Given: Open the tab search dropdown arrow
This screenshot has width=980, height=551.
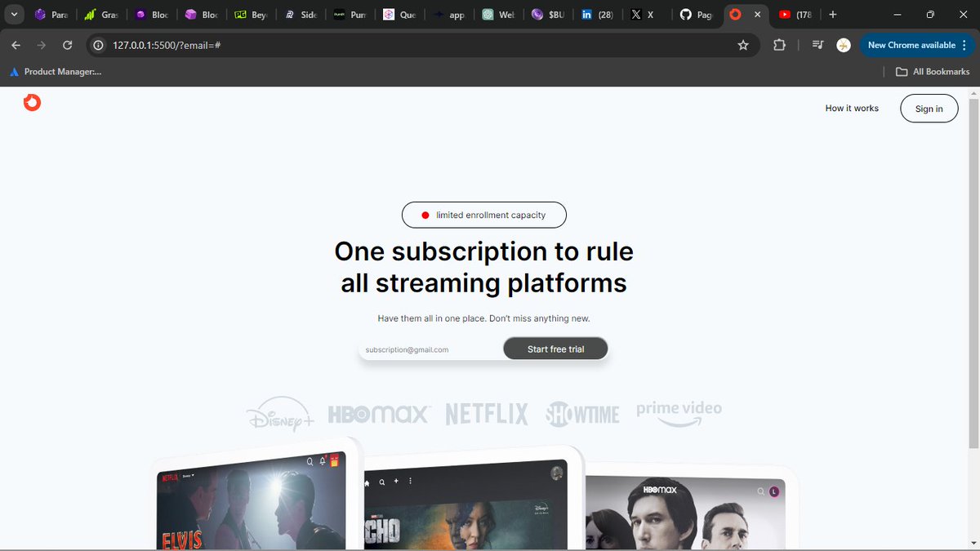Looking at the screenshot, I should 14,15.
